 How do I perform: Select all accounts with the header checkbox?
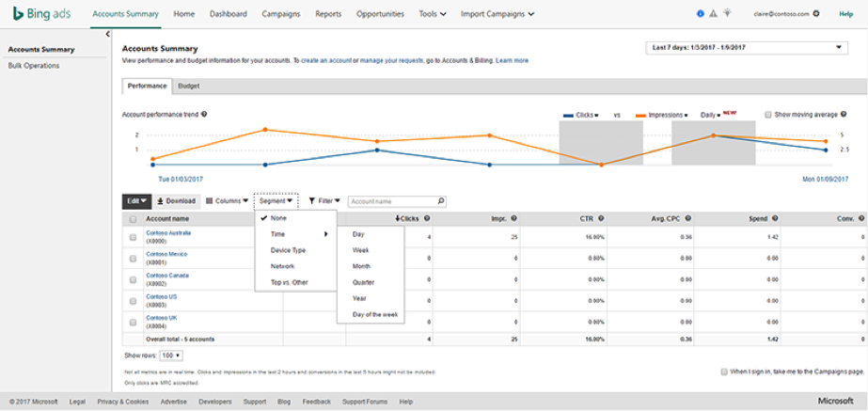[x=133, y=219]
